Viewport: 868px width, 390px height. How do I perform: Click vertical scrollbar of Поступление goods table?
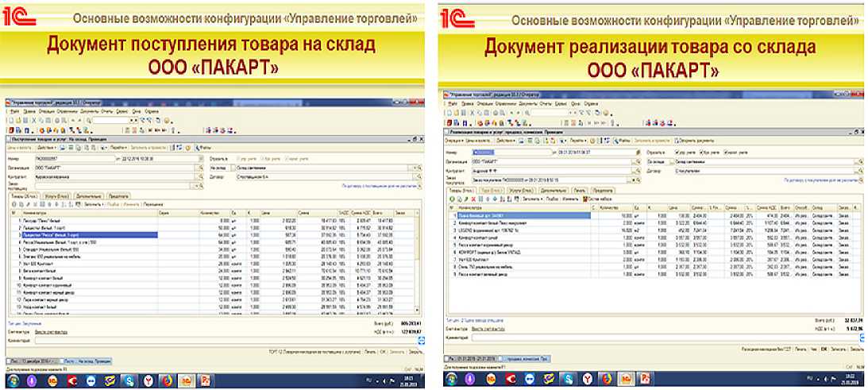(418, 261)
